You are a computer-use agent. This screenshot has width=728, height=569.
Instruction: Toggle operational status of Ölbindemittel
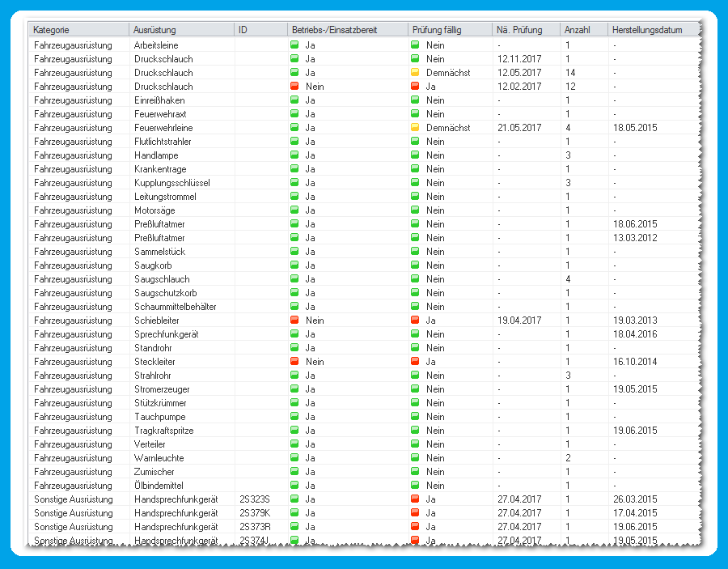coord(295,486)
